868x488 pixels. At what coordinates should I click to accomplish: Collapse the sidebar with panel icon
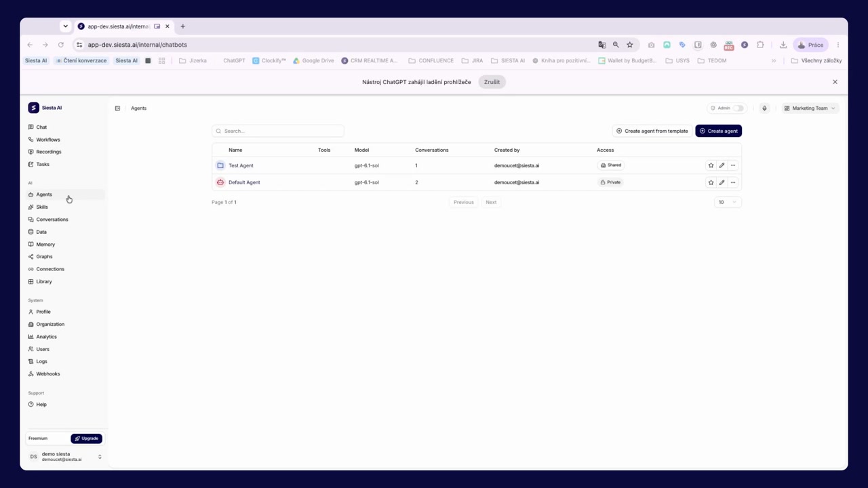(x=117, y=108)
